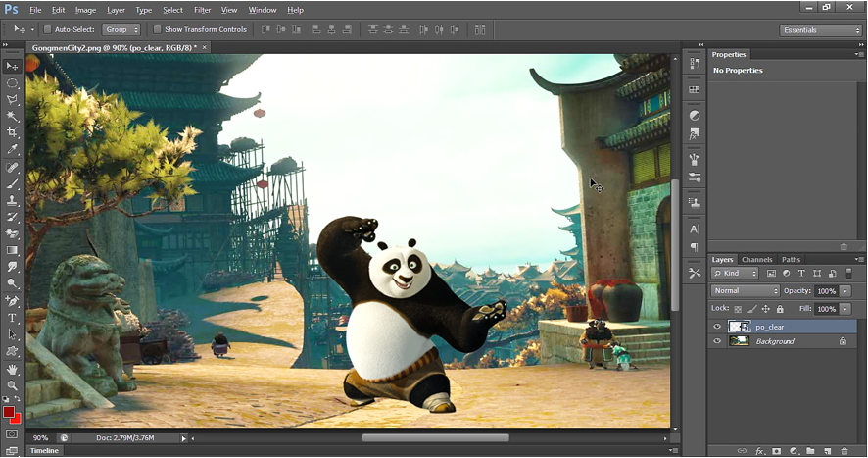
Task: Open the Opacity slider dropdown arrow
Action: [x=845, y=291]
